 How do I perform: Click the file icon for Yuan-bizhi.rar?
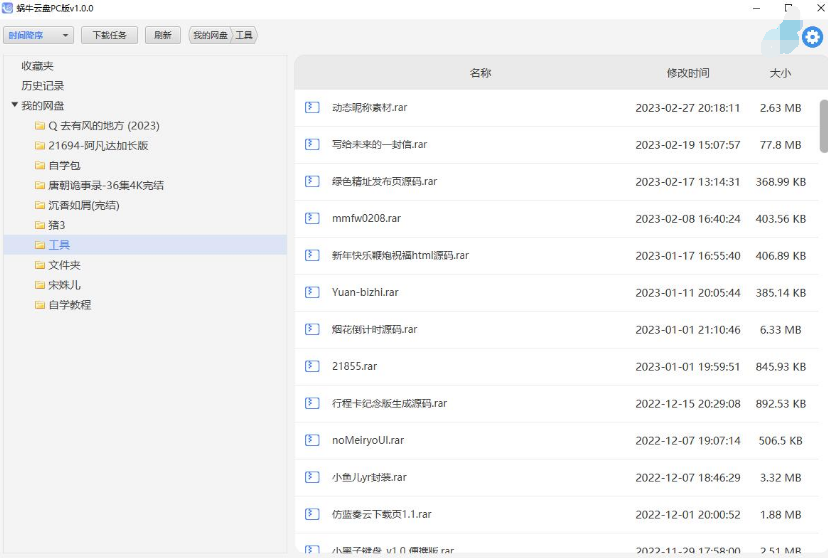tap(311, 292)
